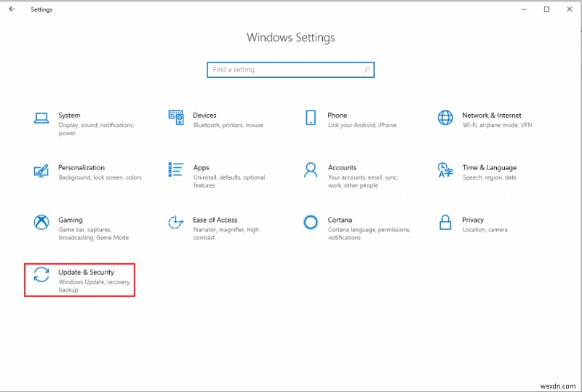Open the Network & Internet title
Screen dimensions: 582x392
pyautogui.click(x=492, y=116)
